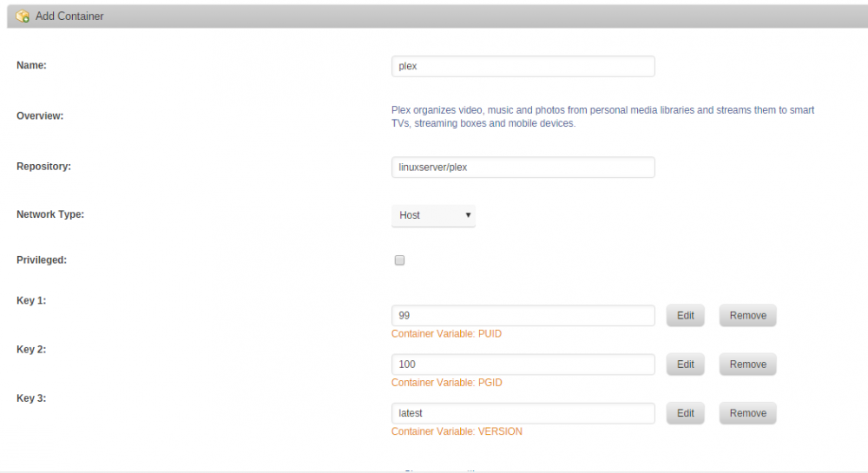Click the Key 3 field with latest
Screen dimensions: 868x473
click(x=523, y=413)
